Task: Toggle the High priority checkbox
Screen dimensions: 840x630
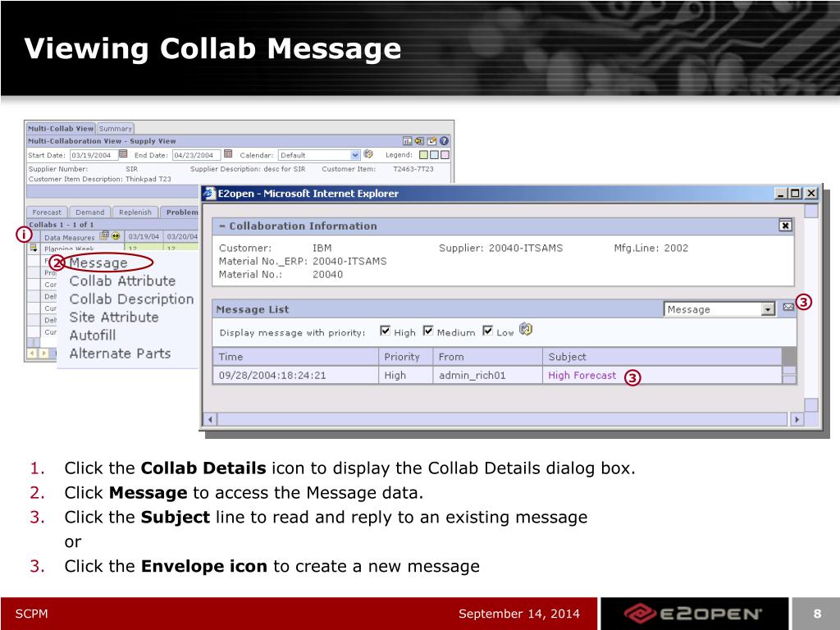Action: (x=386, y=330)
